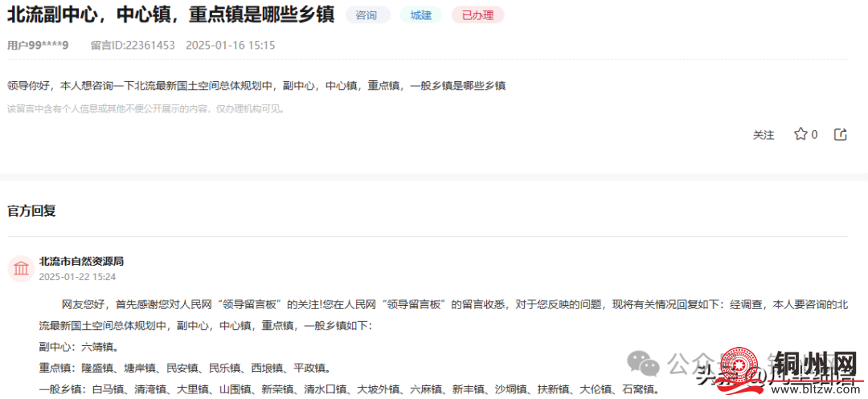Open 北流市自然资源局 department page

81,262
